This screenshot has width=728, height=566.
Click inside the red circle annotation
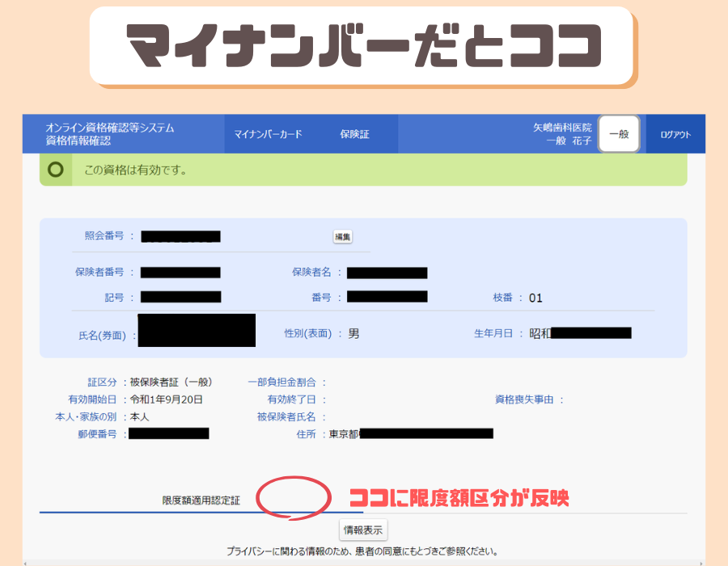point(294,497)
